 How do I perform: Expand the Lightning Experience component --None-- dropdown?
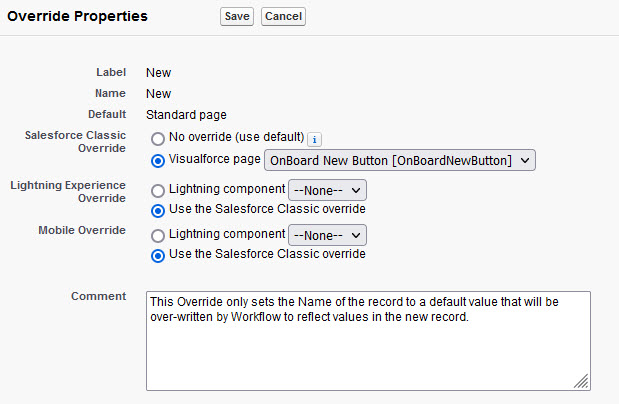[328, 190]
